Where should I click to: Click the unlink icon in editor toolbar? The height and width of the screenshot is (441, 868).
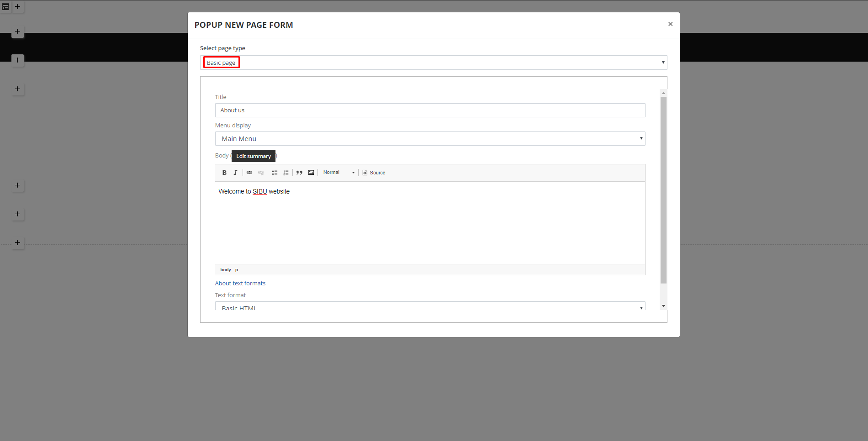tap(261, 173)
